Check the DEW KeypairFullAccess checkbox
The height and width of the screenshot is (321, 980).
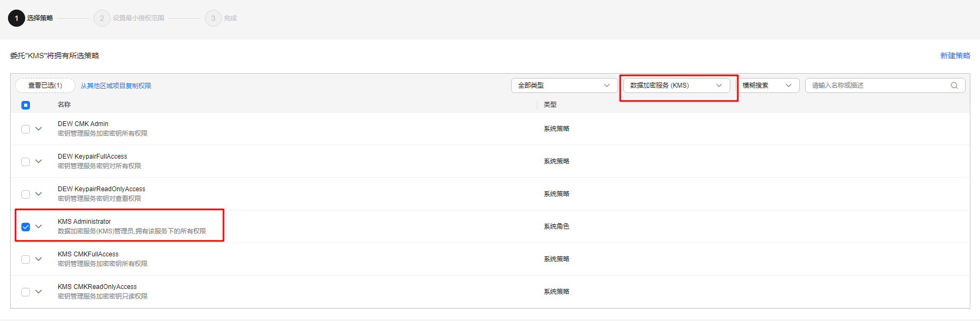pyautogui.click(x=26, y=162)
